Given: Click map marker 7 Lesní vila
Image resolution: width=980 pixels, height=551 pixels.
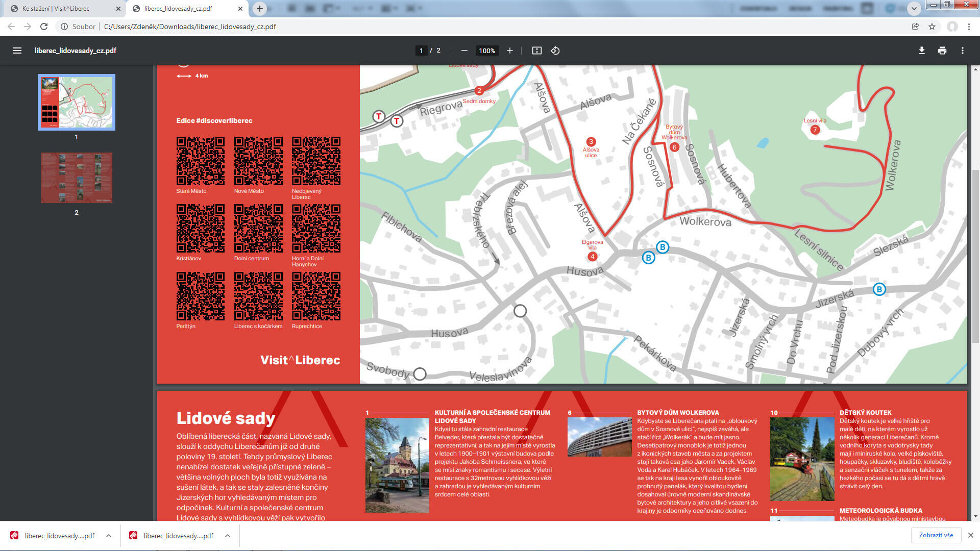Looking at the screenshot, I should pyautogui.click(x=815, y=130).
